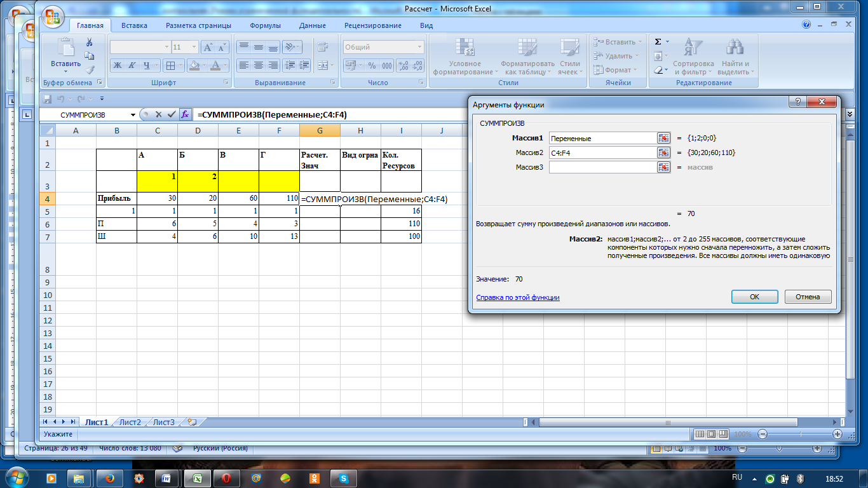Toggle align text left
Image resolution: width=868 pixels, height=488 pixels.
244,65
